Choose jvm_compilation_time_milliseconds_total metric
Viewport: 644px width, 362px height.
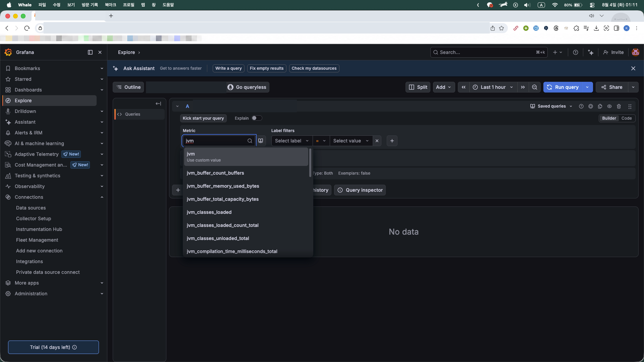click(246, 251)
